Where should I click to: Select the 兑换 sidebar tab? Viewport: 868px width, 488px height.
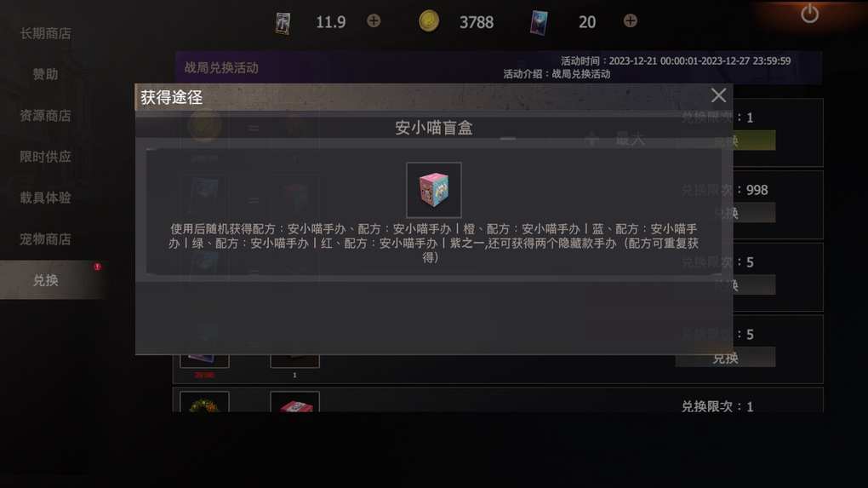click(x=45, y=280)
